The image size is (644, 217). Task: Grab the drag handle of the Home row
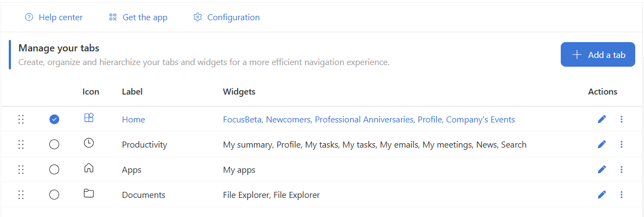21,119
